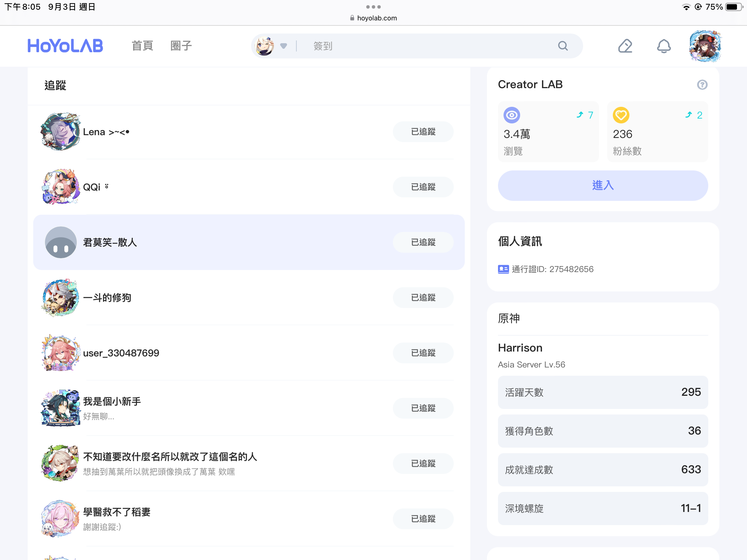747x560 pixels.
Task: Unfollow user QQi
Action: pyautogui.click(x=423, y=187)
